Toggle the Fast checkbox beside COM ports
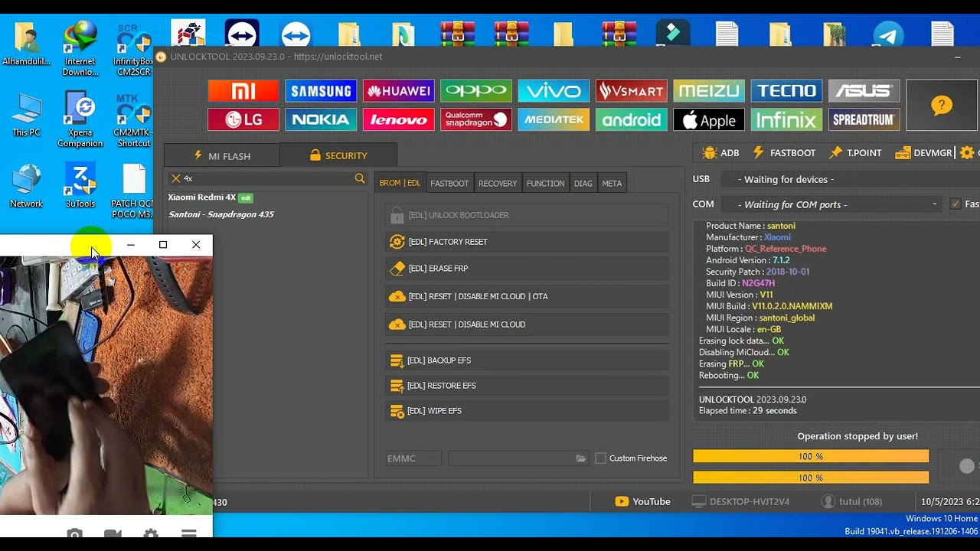 point(955,204)
